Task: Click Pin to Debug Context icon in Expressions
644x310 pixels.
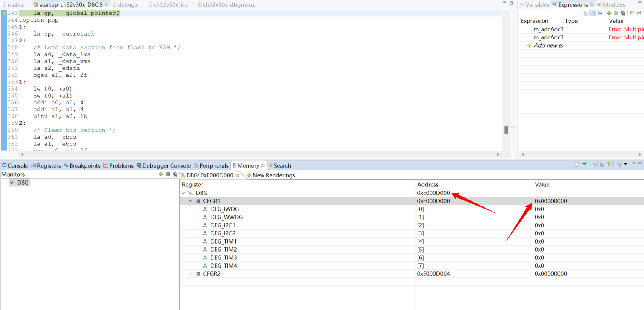Action: 639,13
